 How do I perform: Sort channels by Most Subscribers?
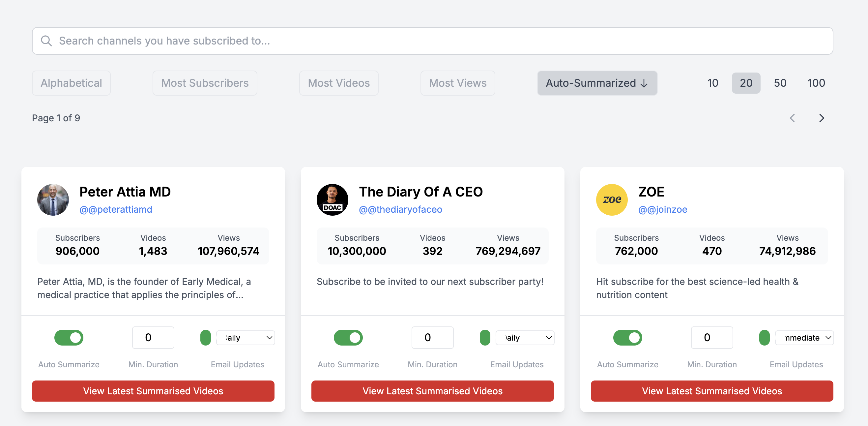click(x=205, y=83)
